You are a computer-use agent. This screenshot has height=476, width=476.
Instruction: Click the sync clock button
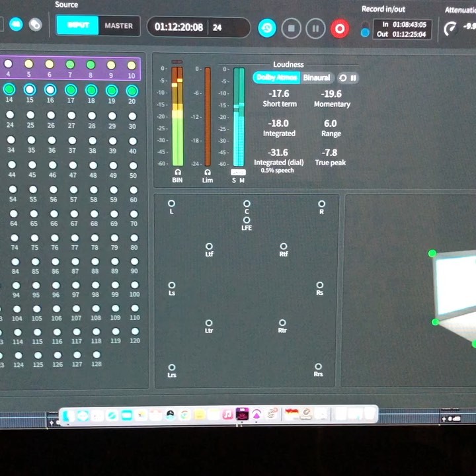tap(267, 28)
